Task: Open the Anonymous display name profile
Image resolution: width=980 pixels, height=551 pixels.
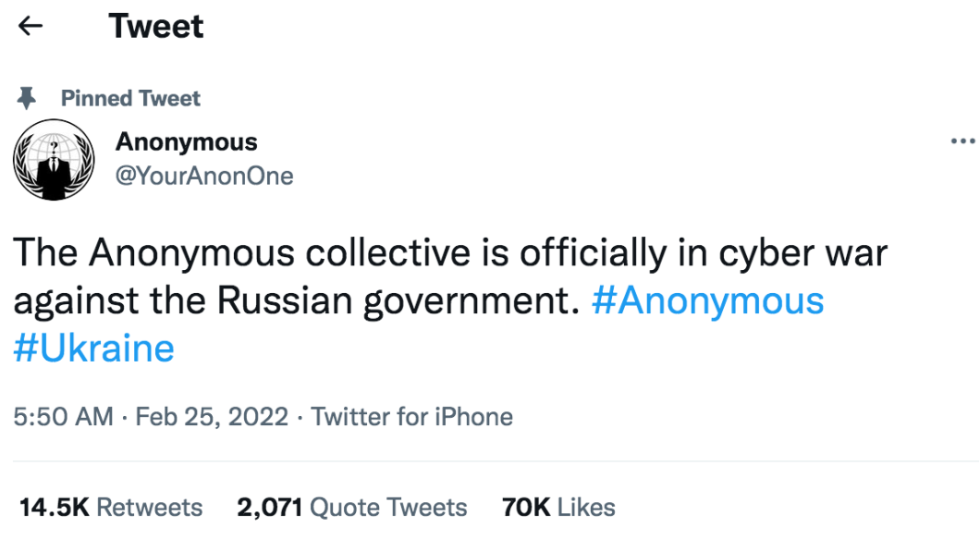Action: click(x=186, y=142)
